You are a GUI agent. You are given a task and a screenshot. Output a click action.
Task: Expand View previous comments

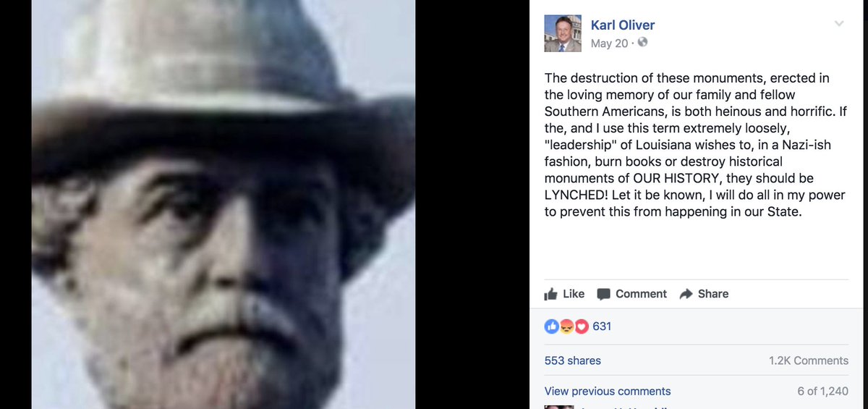coord(608,391)
